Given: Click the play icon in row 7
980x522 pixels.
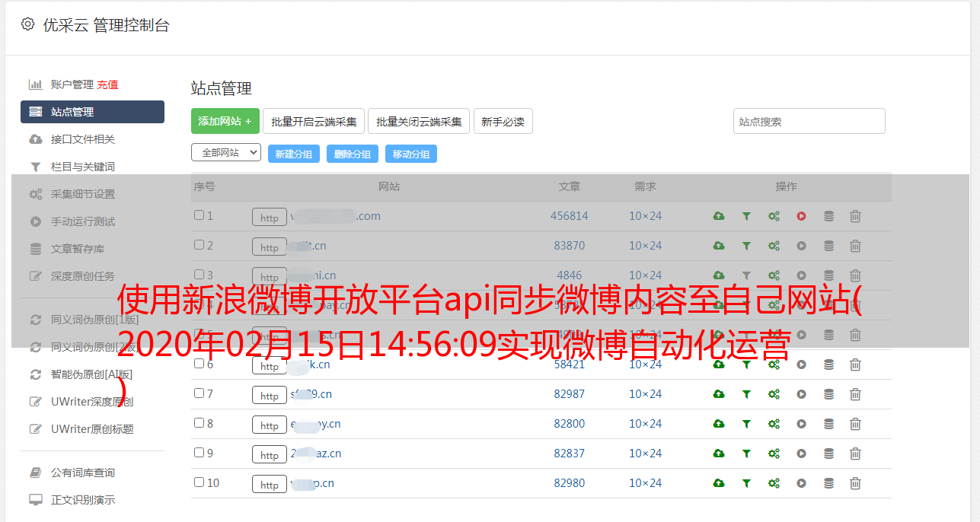Looking at the screenshot, I should point(801,394).
